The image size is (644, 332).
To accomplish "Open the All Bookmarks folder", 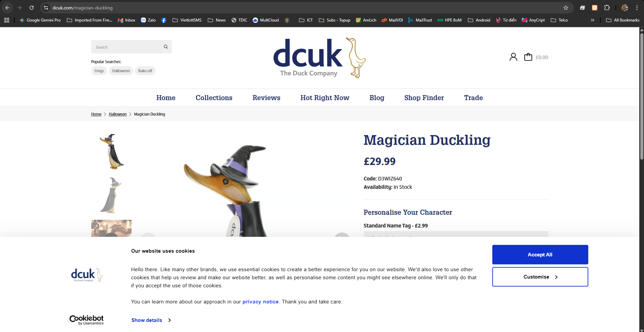I will pyautogui.click(x=623, y=20).
